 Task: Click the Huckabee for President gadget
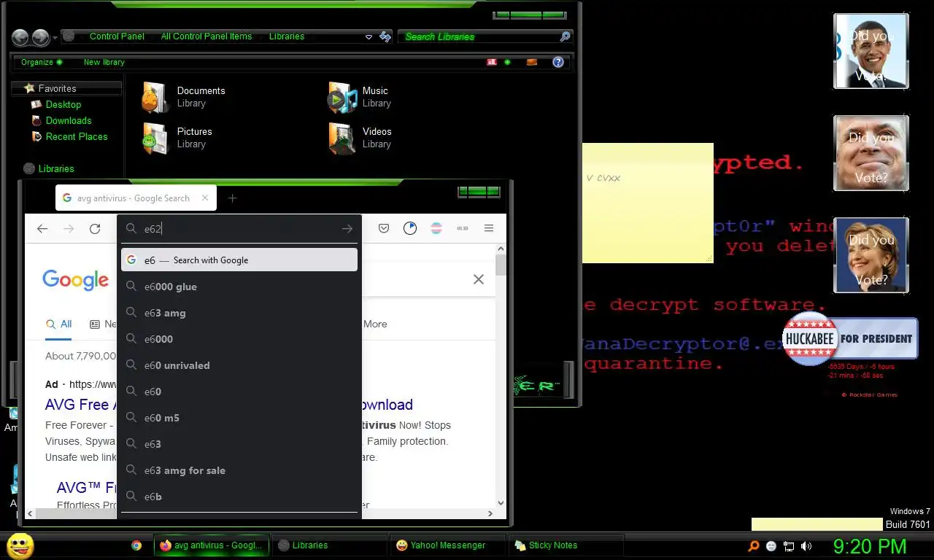click(849, 338)
